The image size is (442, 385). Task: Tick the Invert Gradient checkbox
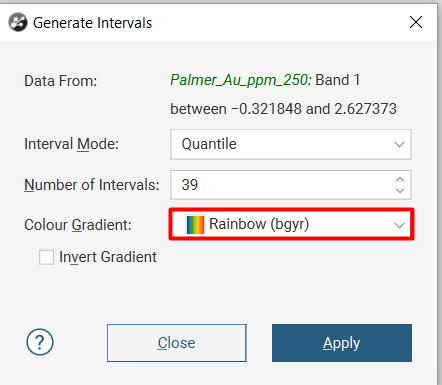pyautogui.click(x=46, y=257)
